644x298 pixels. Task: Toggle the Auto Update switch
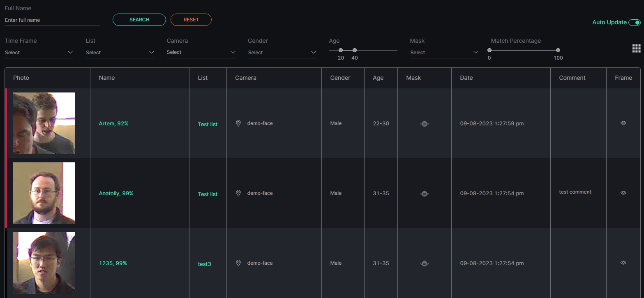coord(635,23)
